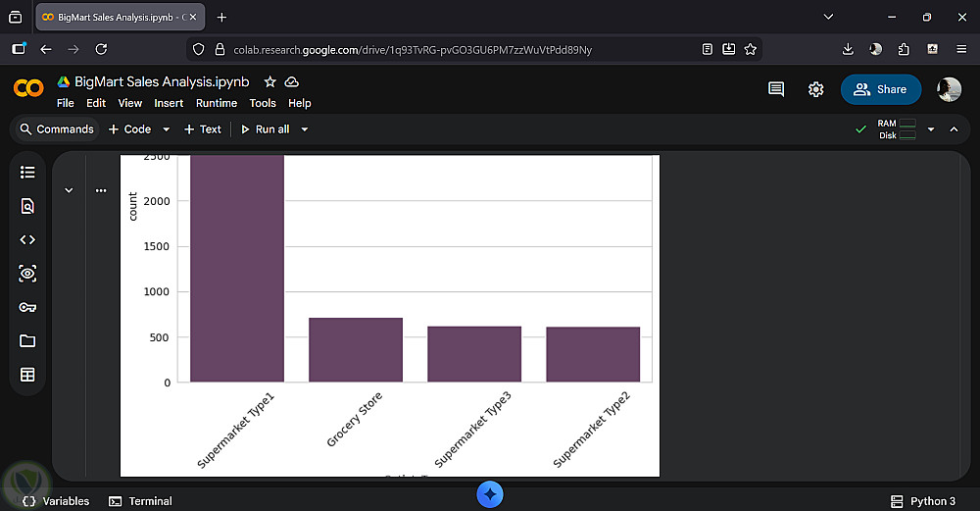Collapse the output cell chevron
980x511 pixels.
coord(69,190)
